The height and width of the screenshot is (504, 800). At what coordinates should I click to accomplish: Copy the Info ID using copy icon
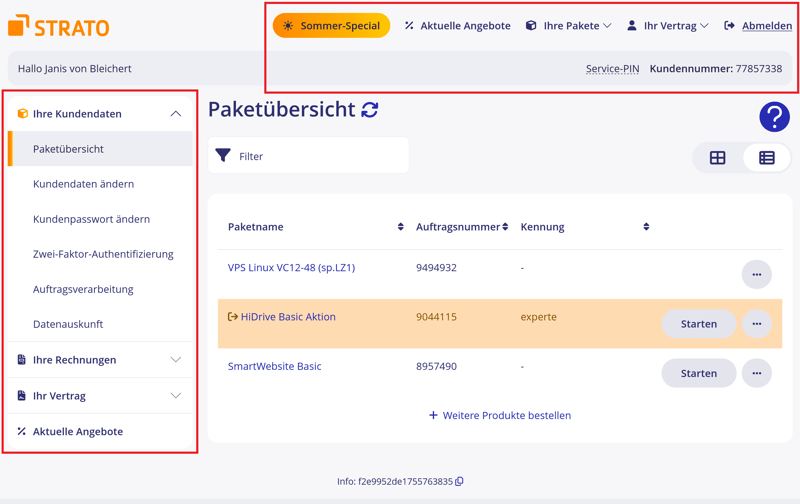460,482
